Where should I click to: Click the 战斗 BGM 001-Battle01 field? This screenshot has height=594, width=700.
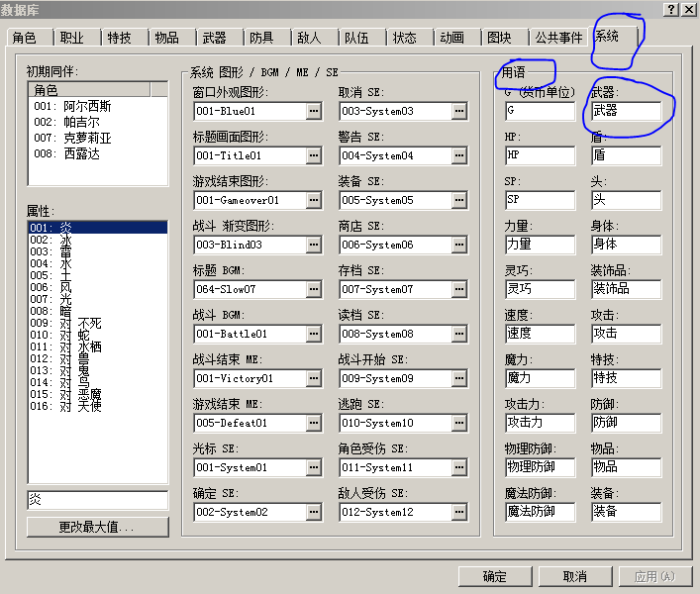[250, 334]
